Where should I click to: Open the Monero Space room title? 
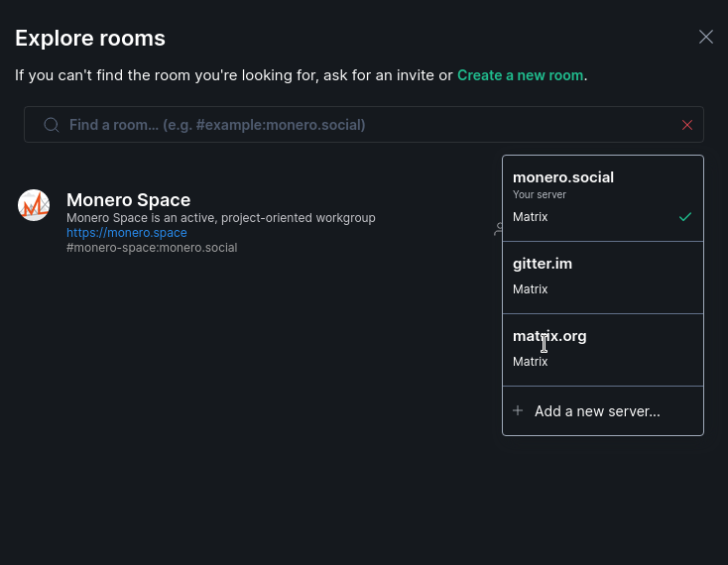point(129,200)
